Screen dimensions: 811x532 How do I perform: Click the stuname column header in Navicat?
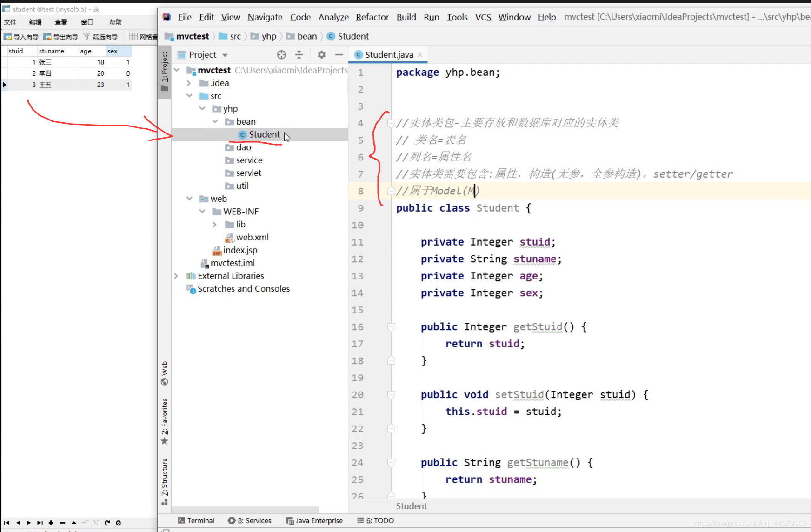[x=57, y=51]
